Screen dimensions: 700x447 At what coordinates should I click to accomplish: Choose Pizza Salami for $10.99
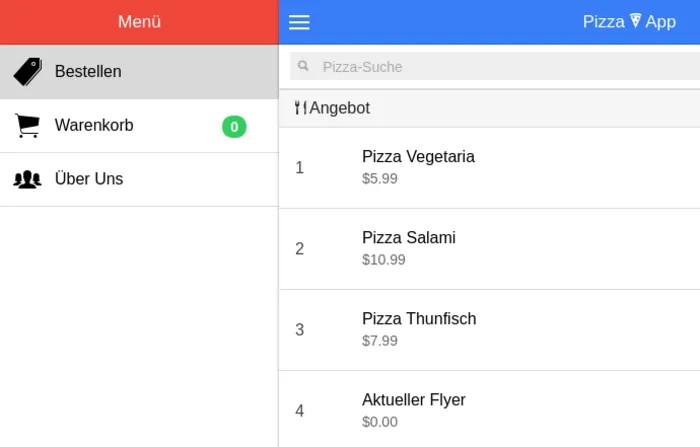(x=408, y=238)
